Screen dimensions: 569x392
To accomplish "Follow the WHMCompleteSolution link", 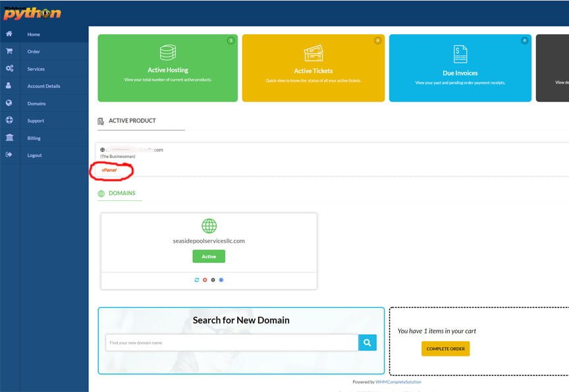I will tap(398, 382).
